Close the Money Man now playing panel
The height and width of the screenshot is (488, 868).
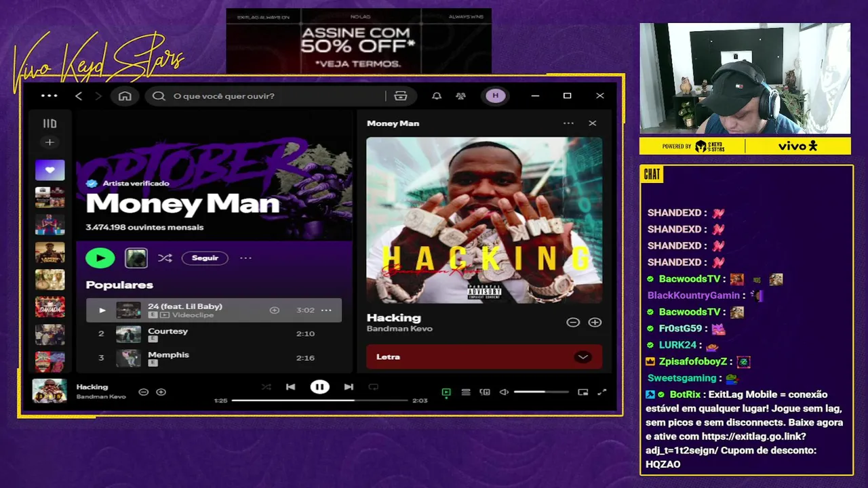pos(593,123)
